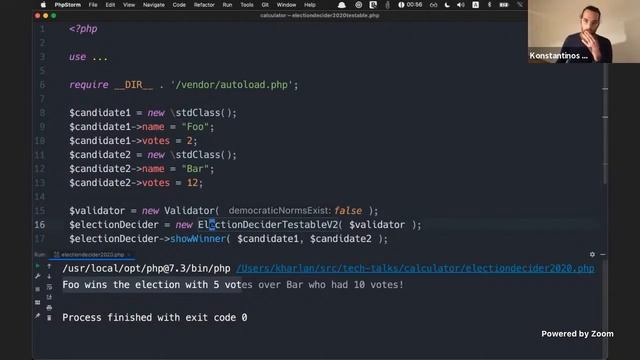Screen dimensions: 640x360
Task: Click line number 16 in the gutter
Action: tap(40, 224)
